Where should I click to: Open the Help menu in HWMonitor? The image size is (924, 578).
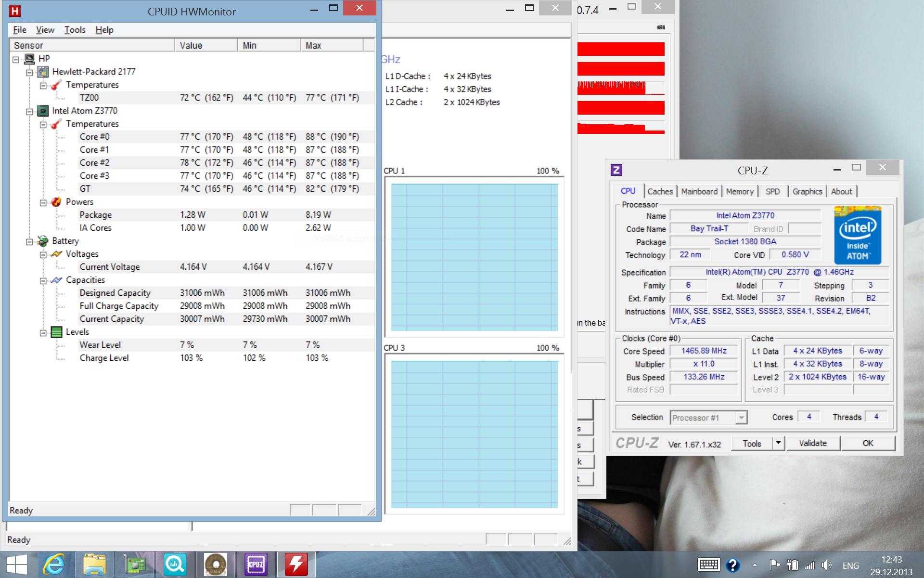(x=104, y=30)
